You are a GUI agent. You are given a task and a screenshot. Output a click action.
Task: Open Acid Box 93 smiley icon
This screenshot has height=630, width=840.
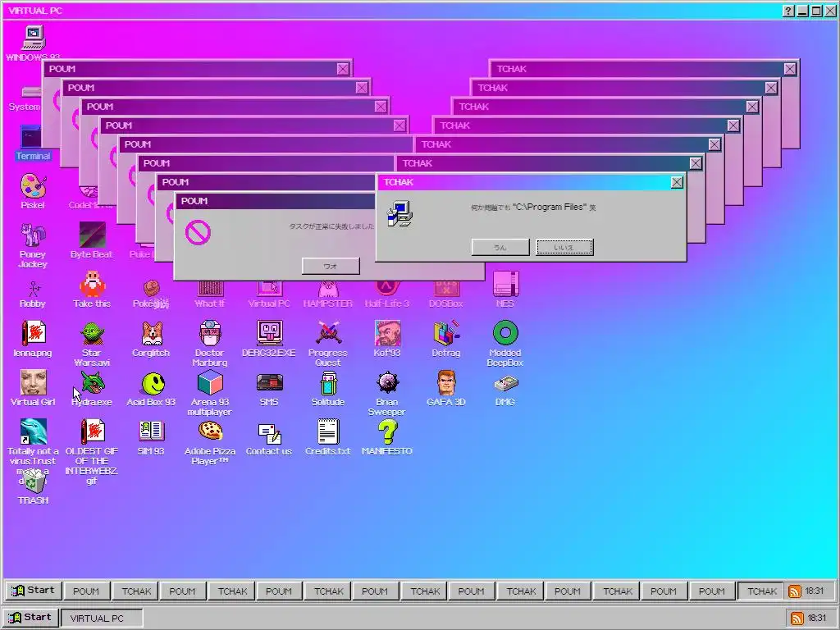[152, 382]
